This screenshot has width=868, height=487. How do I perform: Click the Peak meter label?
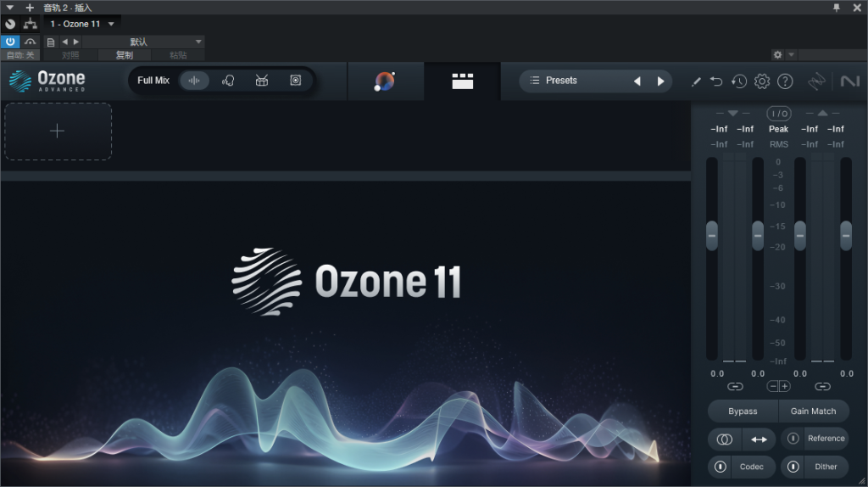pyautogui.click(x=778, y=129)
